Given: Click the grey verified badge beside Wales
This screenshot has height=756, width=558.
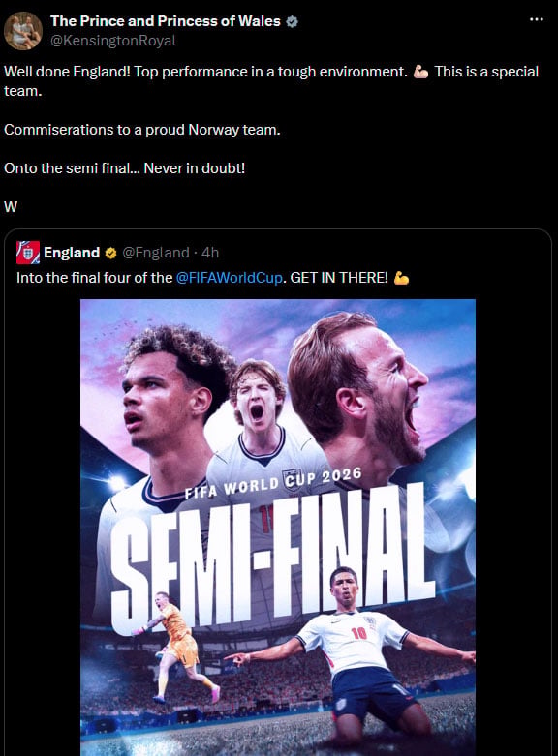Looking at the screenshot, I should tap(292, 21).
